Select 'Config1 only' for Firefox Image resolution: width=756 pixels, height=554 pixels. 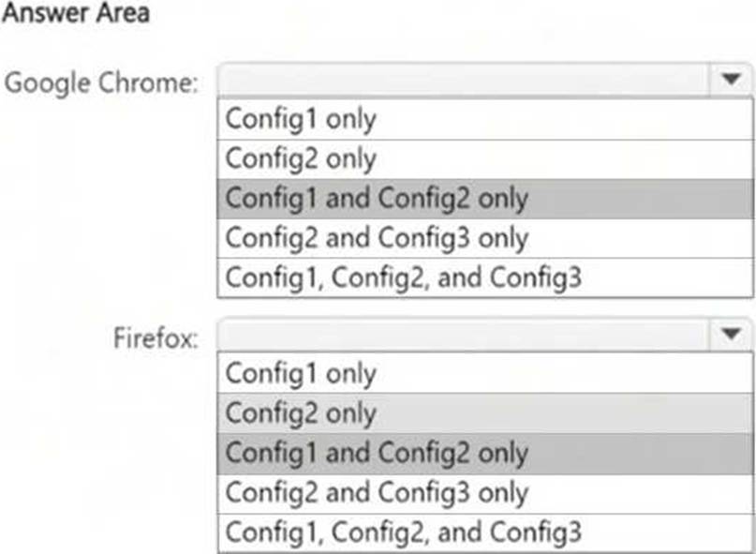[300, 373]
